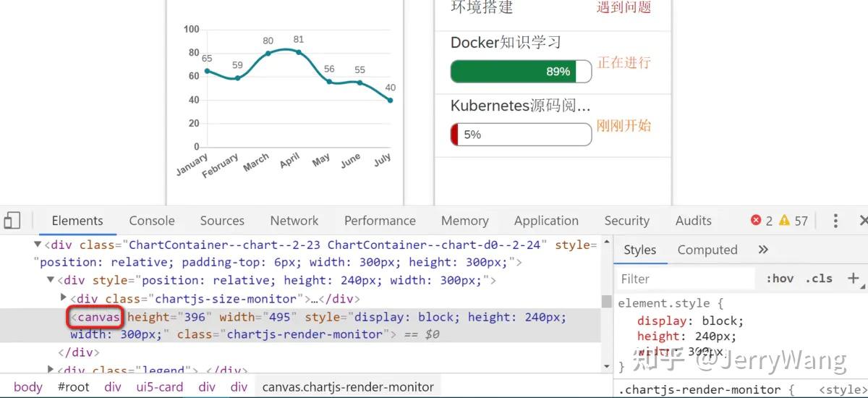868x398 pixels.
Task: Open the Audits tab
Action: pyautogui.click(x=694, y=221)
